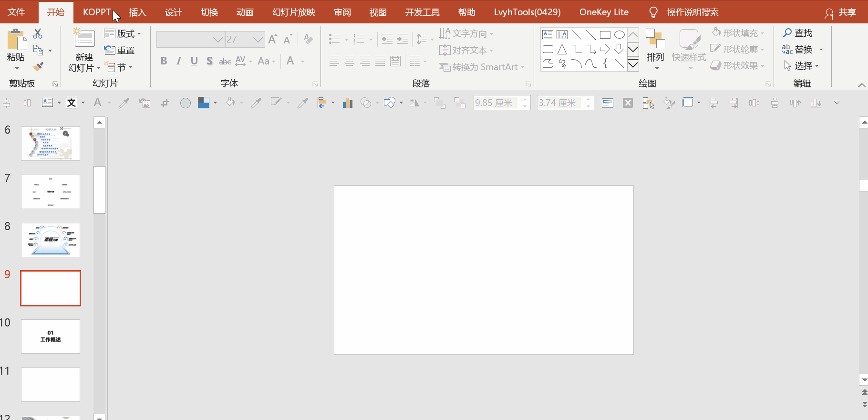
Task: Toggle Underline text formatting
Action: [x=194, y=61]
